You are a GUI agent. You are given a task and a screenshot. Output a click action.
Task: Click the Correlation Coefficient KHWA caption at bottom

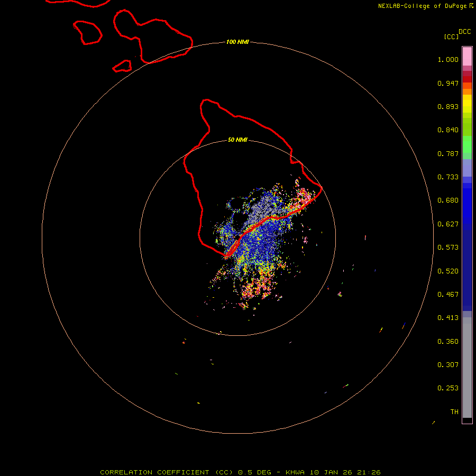click(x=240, y=472)
